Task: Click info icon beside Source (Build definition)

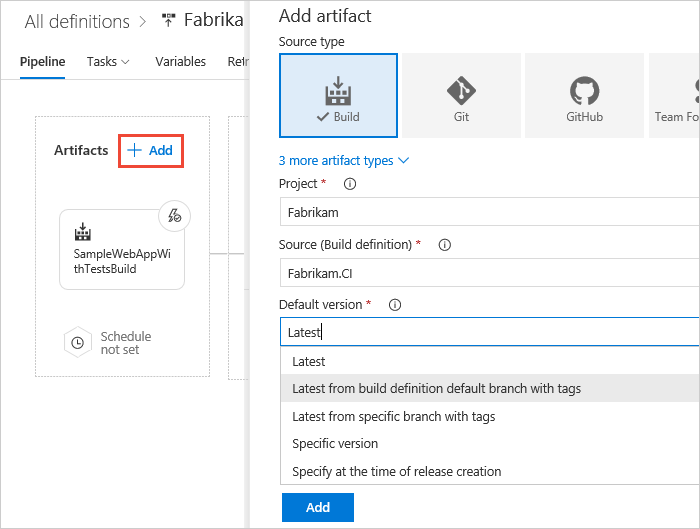Action: click(x=444, y=244)
